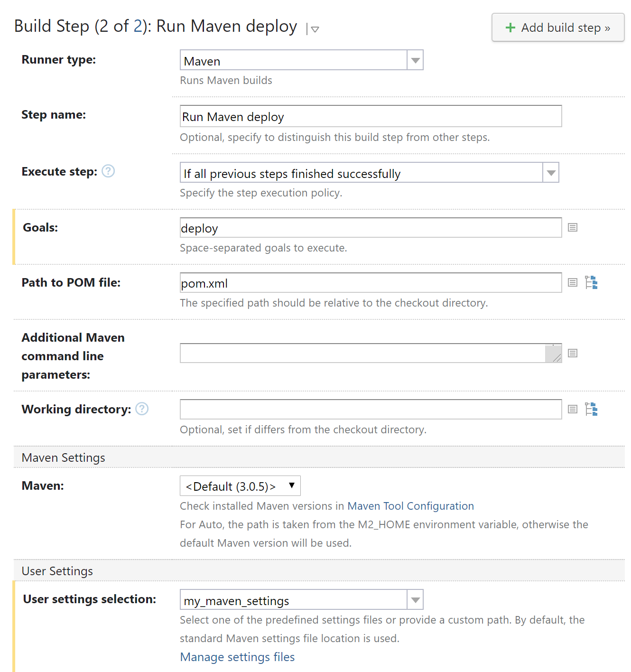Click the User settings selection label
The image size is (631, 672).
[x=90, y=599]
